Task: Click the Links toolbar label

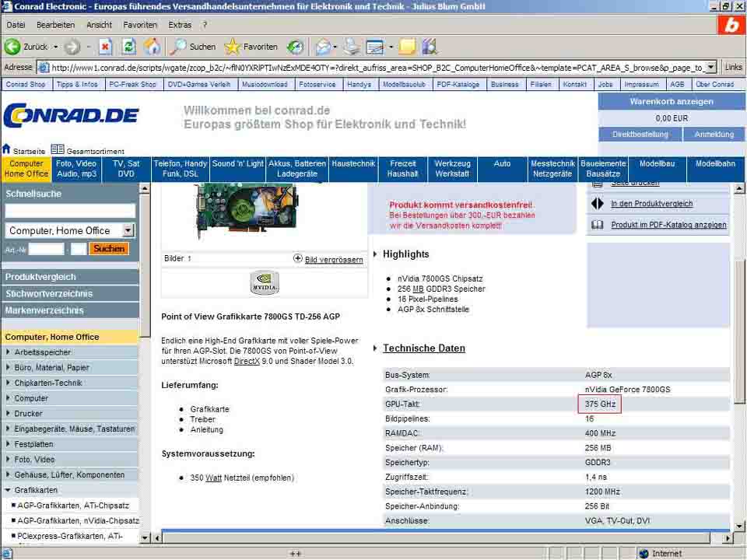Action: click(x=733, y=67)
